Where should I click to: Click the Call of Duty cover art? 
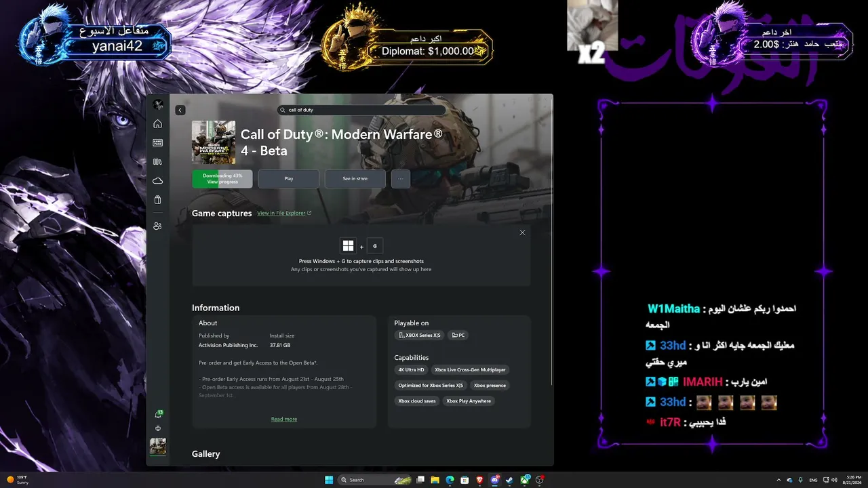pyautogui.click(x=214, y=142)
